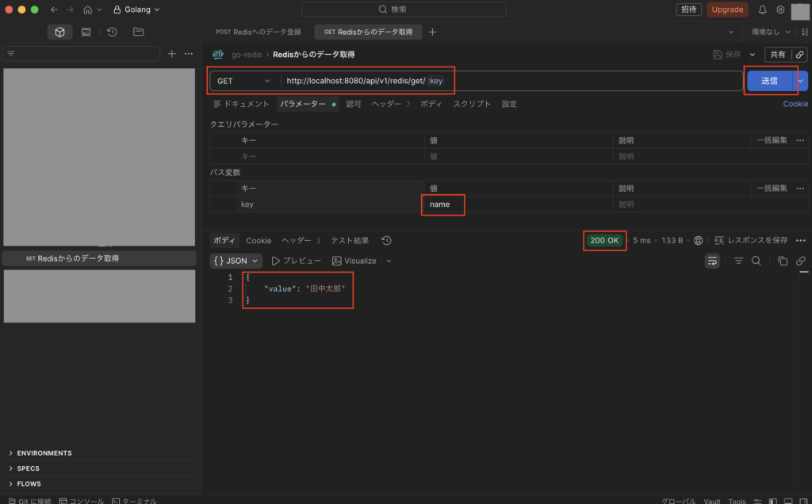Image resolution: width=812 pixels, height=504 pixels.
Task: Click the Cookie link
Action: click(795, 104)
